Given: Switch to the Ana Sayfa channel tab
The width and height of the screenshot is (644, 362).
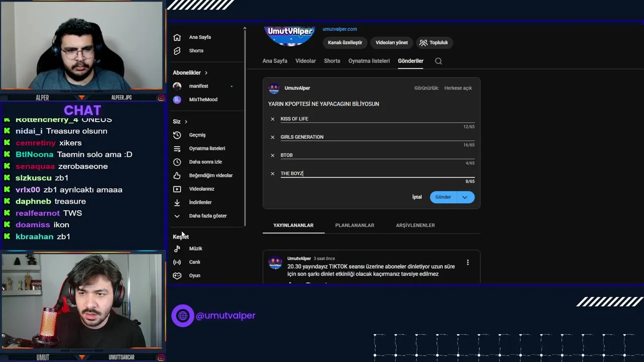Looking at the screenshot, I should 275,61.
